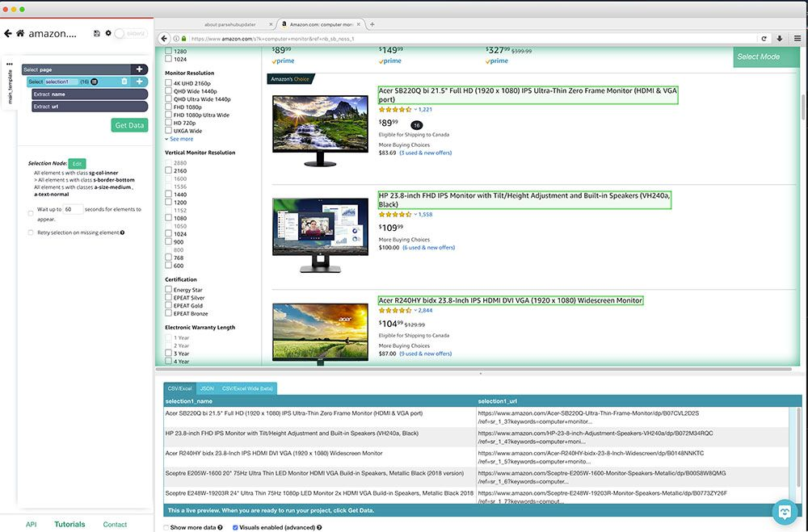Add command with plus on selection1 row

139,82
